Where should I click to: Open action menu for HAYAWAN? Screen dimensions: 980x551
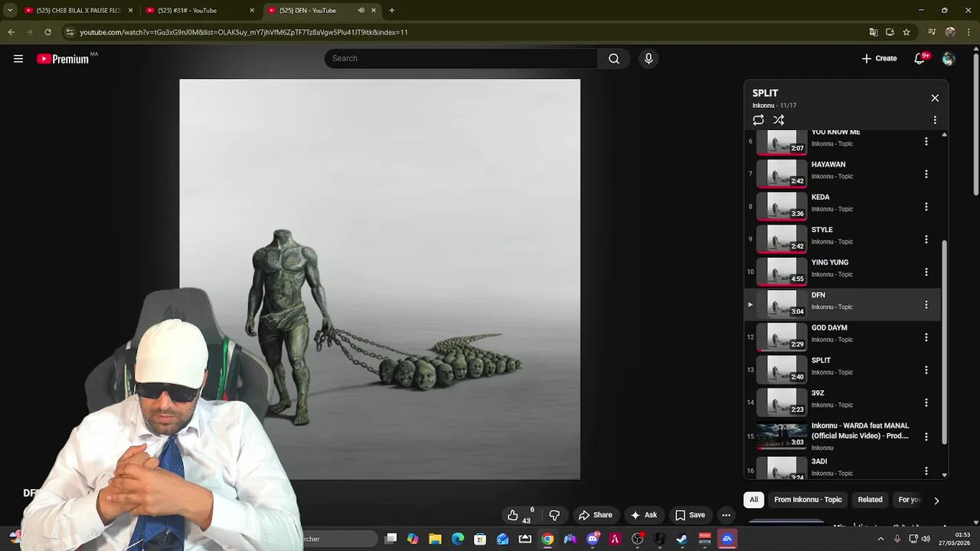coord(926,174)
